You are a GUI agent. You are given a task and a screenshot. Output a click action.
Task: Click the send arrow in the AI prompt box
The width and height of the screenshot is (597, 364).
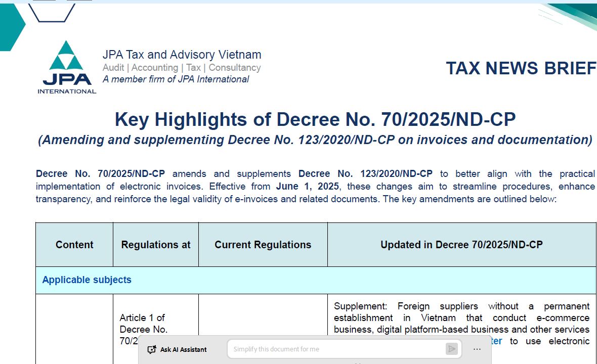(451, 349)
